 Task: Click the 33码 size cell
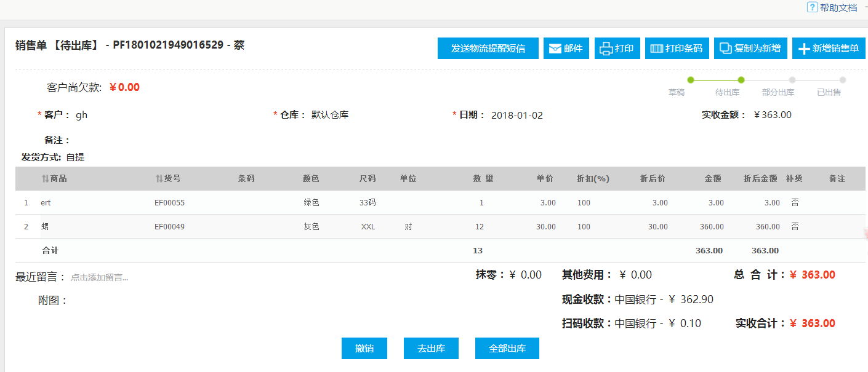(368, 202)
